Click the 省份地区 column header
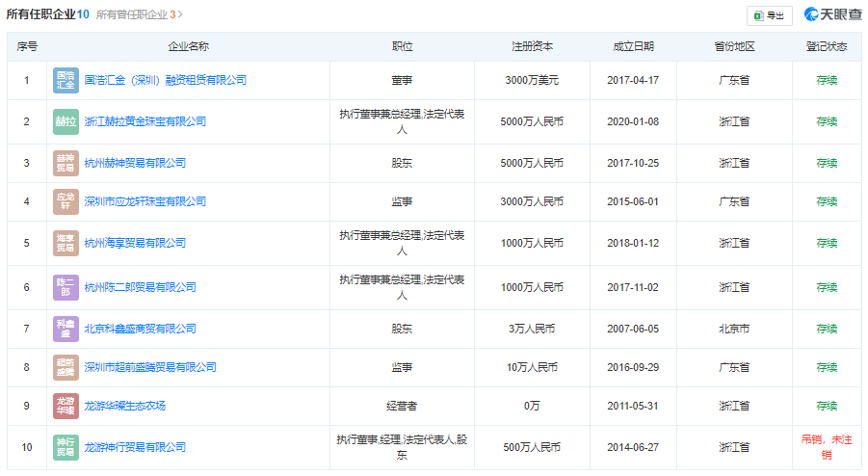The height and width of the screenshot is (476, 868). coord(734,47)
